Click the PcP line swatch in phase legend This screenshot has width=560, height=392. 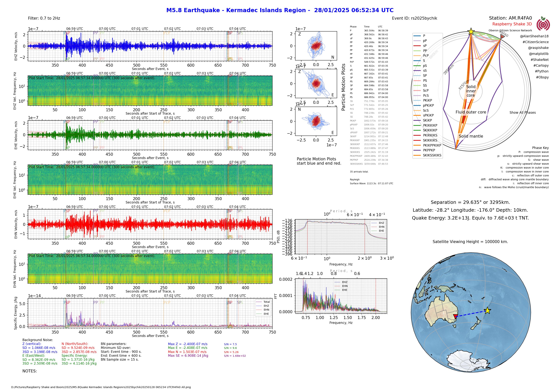[x=417, y=56]
